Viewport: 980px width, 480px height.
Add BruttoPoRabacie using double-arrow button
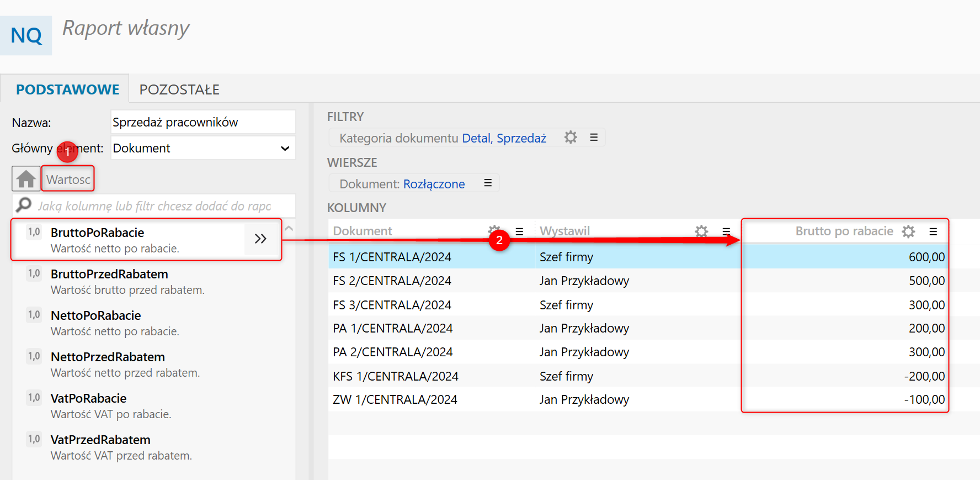[260, 239]
